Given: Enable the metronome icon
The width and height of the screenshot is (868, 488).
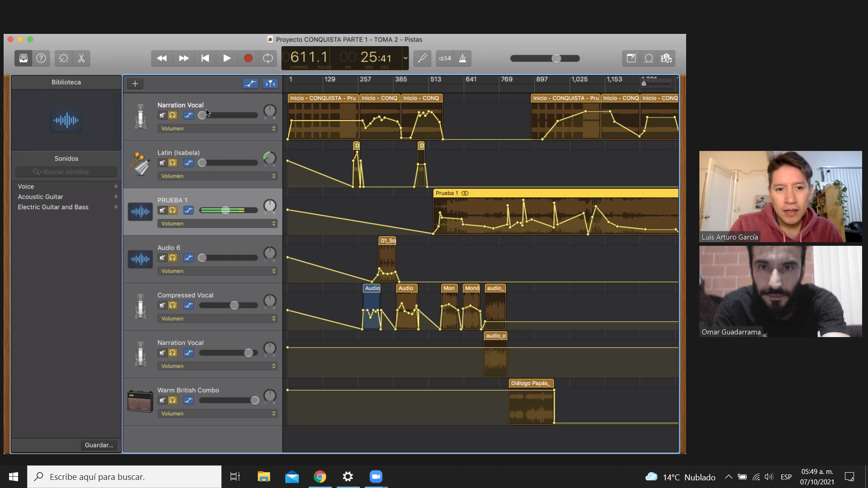Looking at the screenshot, I should tap(462, 58).
